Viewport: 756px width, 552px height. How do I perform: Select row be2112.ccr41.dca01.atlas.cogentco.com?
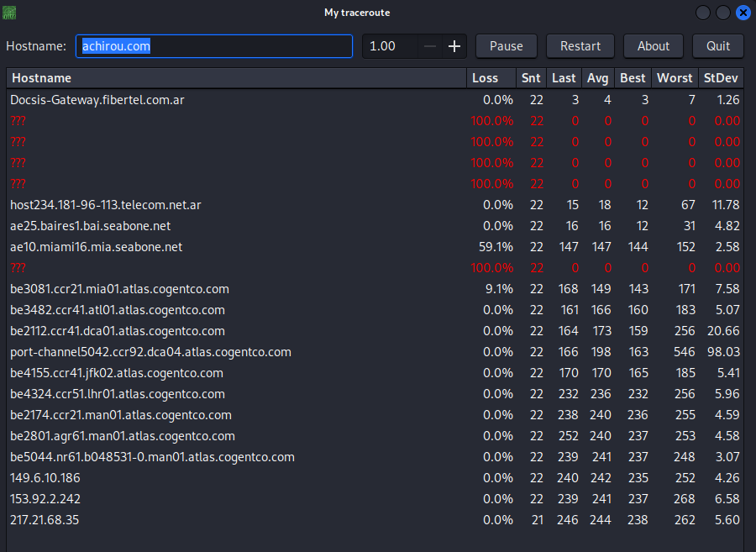tap(375, 331)
